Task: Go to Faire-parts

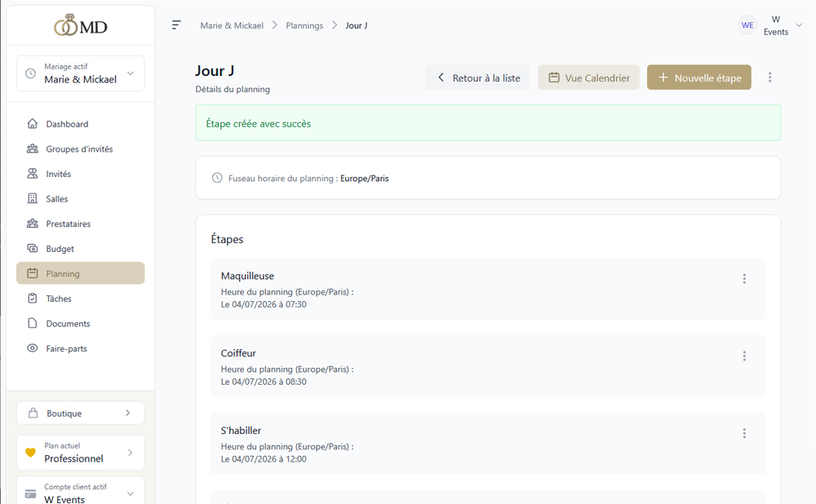Action: click(x=80, y=348)
